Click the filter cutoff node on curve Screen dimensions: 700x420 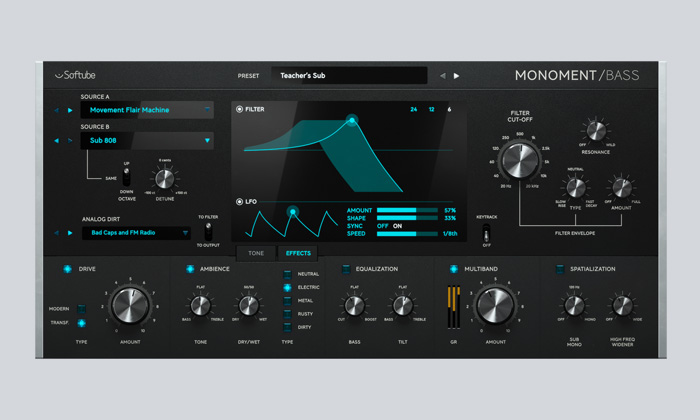pos(352,120)
